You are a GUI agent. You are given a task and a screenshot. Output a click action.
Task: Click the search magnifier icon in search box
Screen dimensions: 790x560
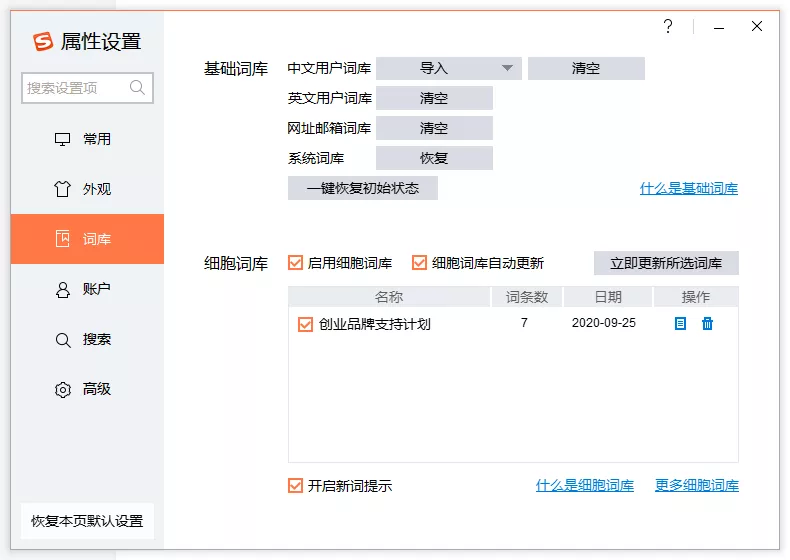click(x=138, y=88)
